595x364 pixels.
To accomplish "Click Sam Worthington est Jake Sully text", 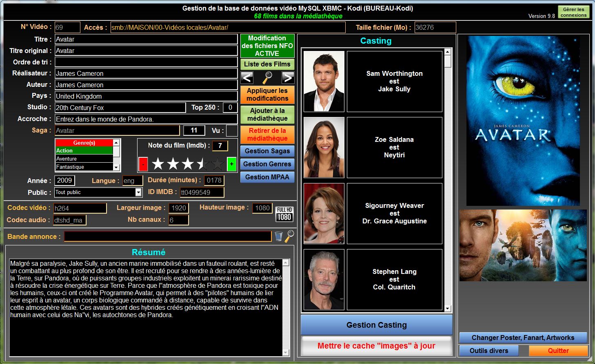I will coord(394,81).
